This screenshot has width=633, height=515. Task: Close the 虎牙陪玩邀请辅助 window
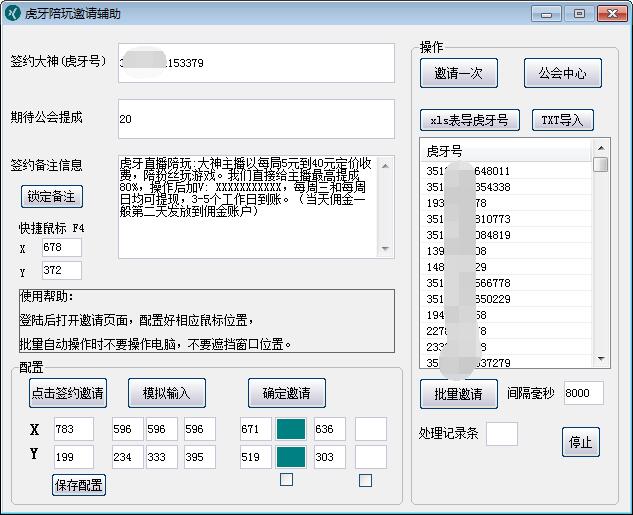point(612,14)
